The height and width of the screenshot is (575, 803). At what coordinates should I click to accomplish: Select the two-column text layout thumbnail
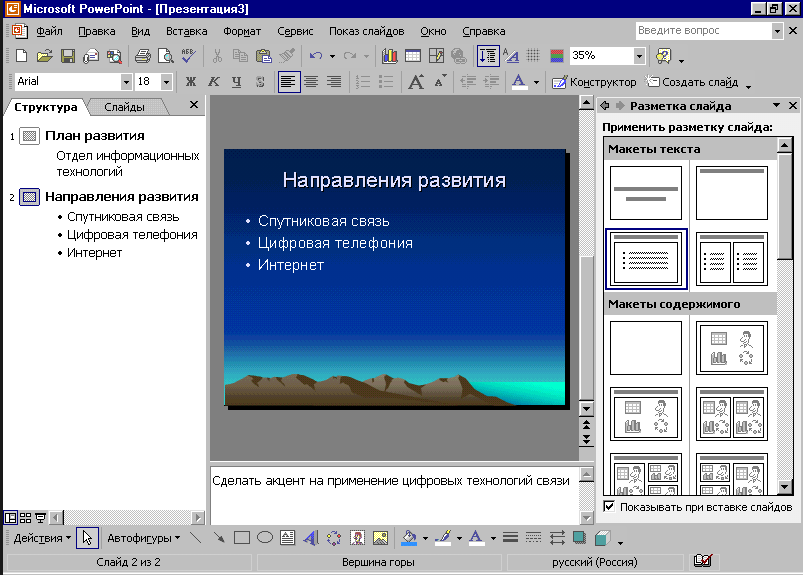coord(732,259)
